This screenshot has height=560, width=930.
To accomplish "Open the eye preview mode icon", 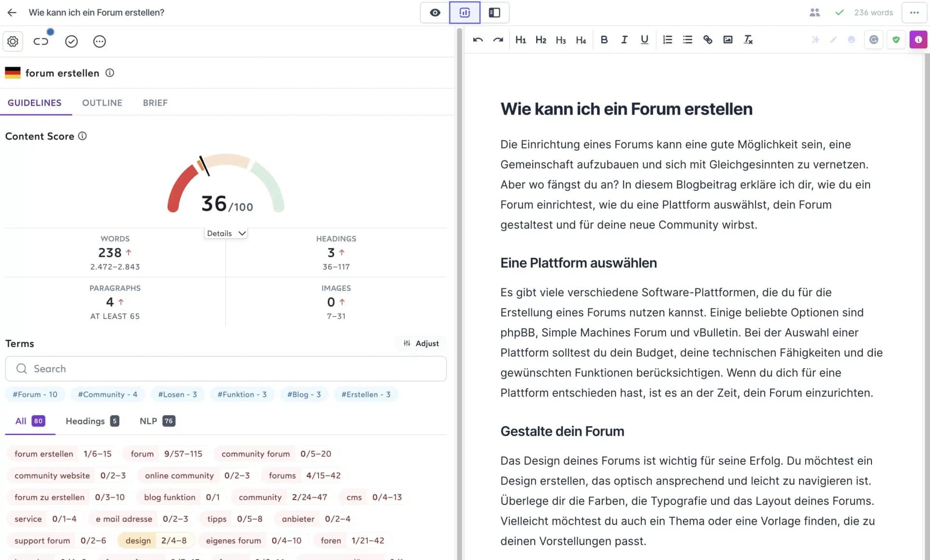I will click(434, 13).
